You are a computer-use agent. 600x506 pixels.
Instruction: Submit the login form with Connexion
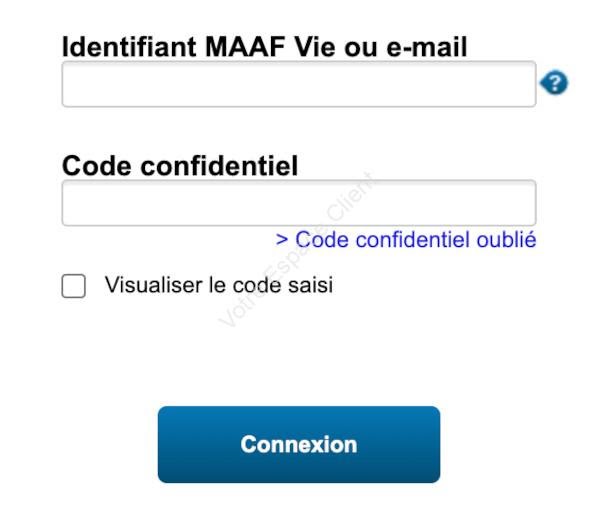pos(299,444)
